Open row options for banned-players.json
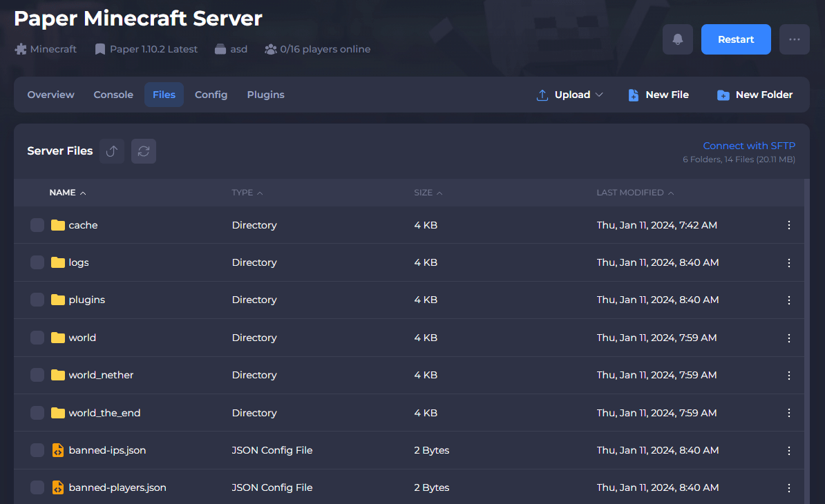 coord(788,487)
